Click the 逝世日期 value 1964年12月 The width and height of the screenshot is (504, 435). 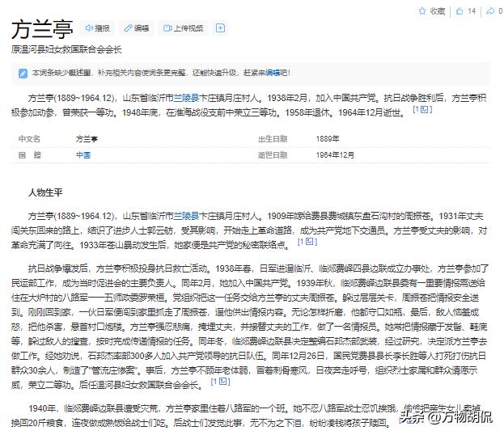(335, 155)
